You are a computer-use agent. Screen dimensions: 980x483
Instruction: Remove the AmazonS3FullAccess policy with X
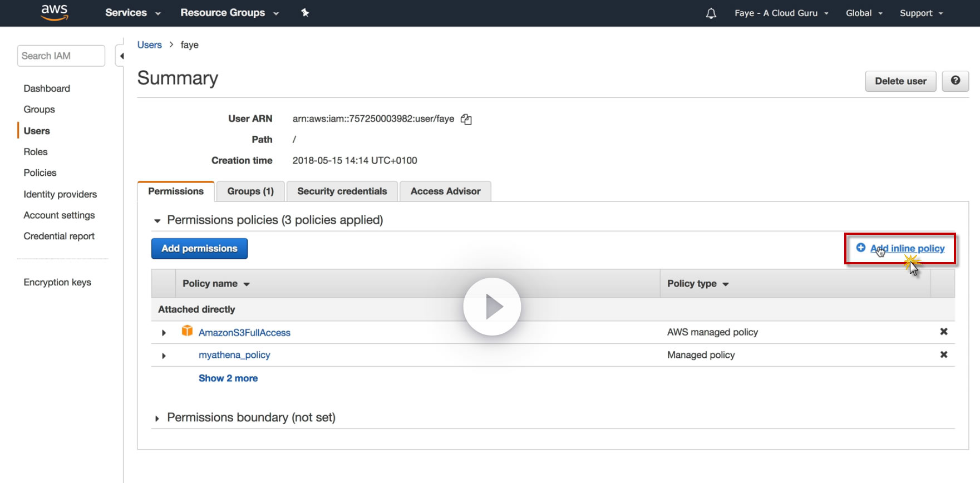943,332
